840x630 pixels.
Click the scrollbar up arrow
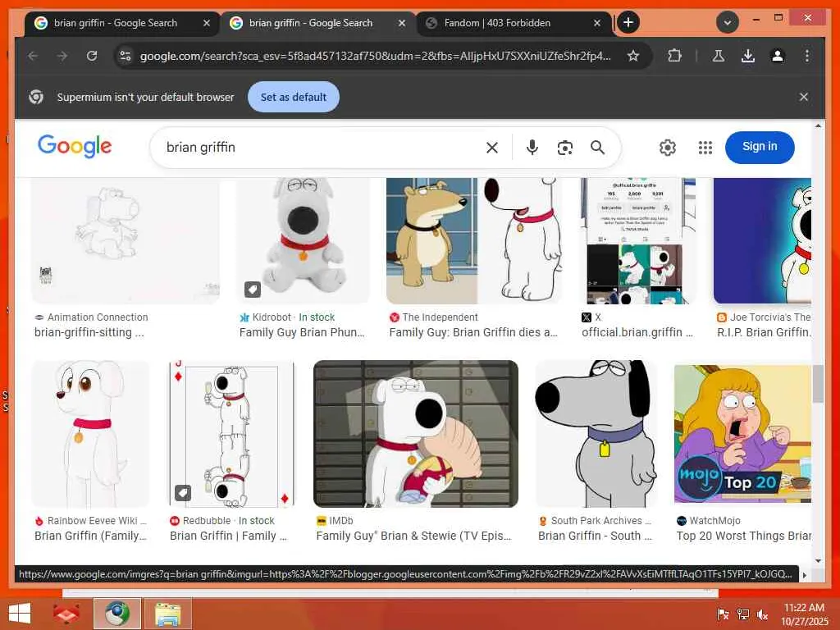(x=818, y=126)
